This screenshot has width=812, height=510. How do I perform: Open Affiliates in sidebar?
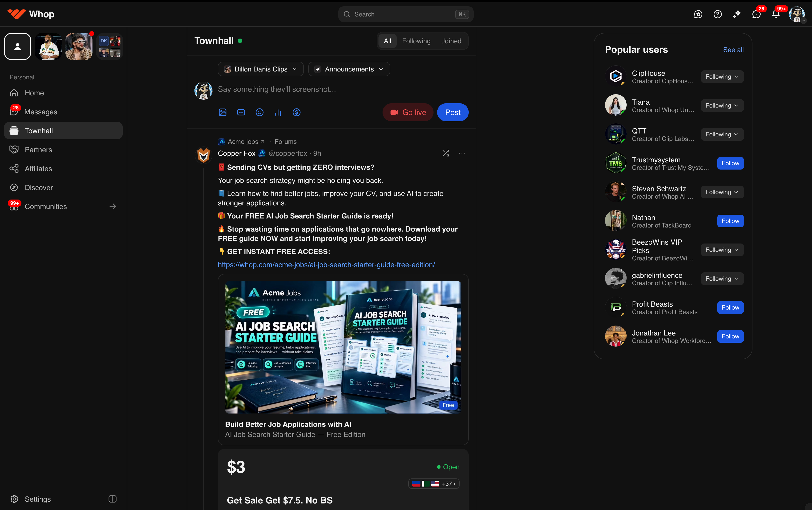[x=63, y=169]
